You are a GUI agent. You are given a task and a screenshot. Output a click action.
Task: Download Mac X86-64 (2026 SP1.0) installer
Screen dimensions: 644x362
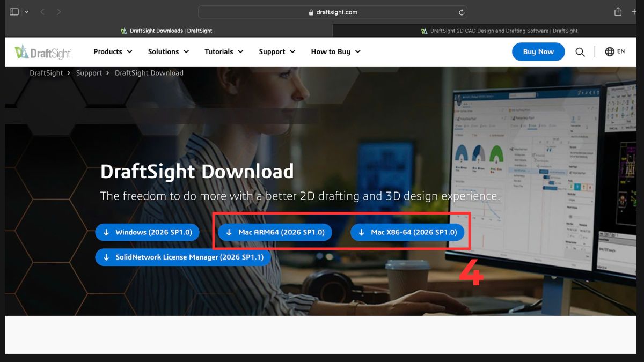[407, 232]
